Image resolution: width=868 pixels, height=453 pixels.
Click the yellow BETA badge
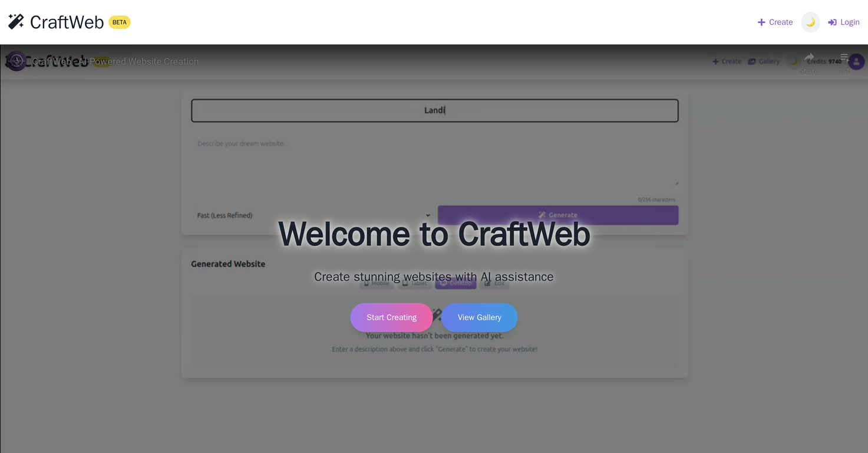click(x=120, y=22)
